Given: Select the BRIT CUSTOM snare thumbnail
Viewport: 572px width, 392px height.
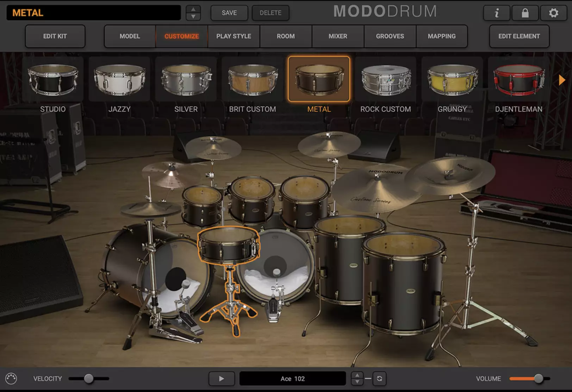Looking at the screenshot, I should pyautogui.click(x=252, y=78).
